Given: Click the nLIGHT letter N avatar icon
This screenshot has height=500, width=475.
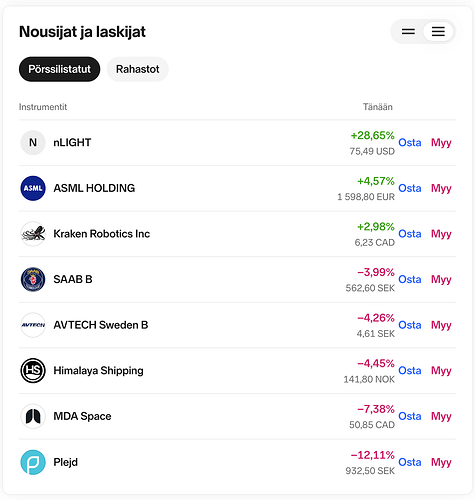Looking at the screenshot, I should click(33, 143).
